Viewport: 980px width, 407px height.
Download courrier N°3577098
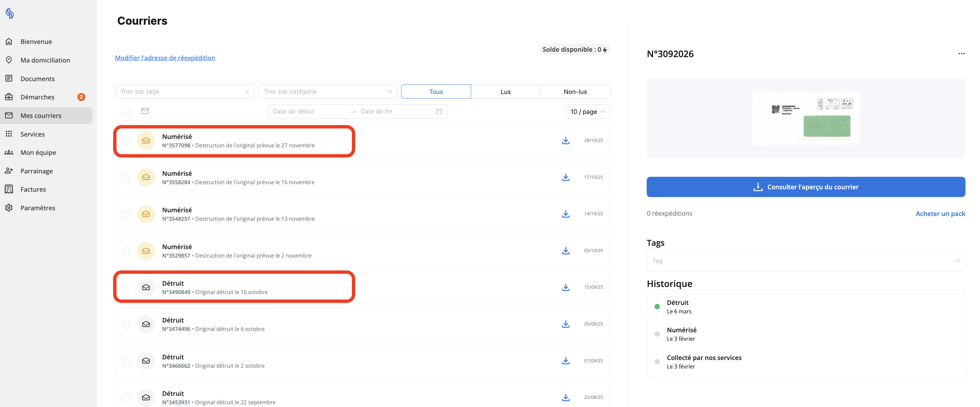coord(566,141)
